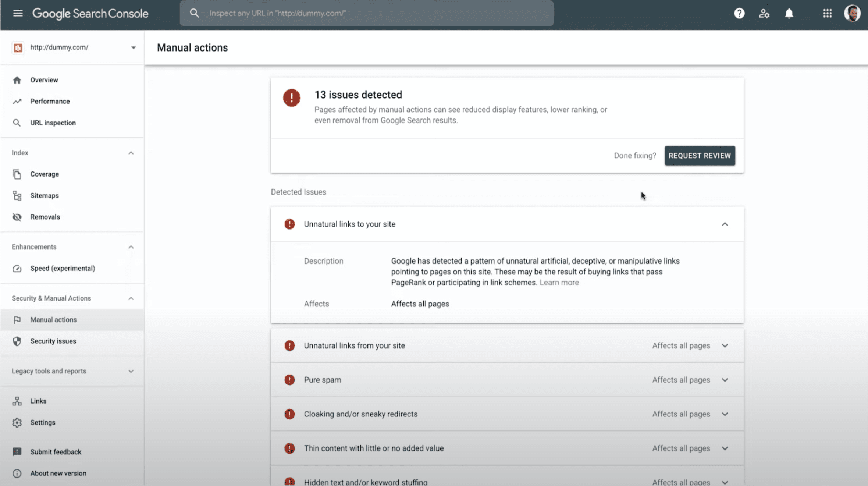Click the Sitemaps tree icon
Viewport: 868px width, 486px height.
17,195
